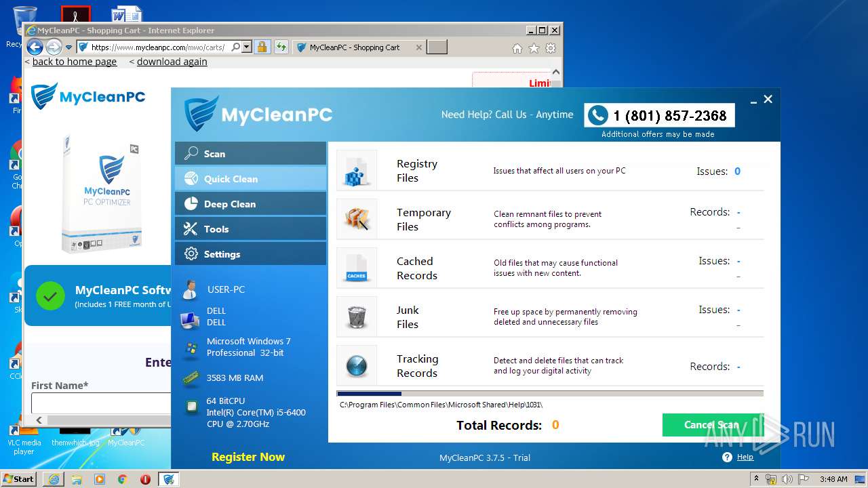
Task: Click the Cached Records category icon
Action: tap(356, 268)
